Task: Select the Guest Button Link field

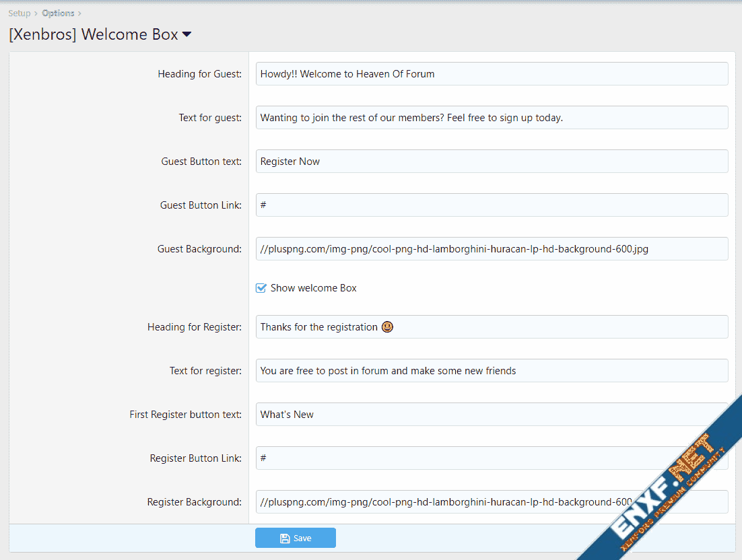Action: click(x=492, y=205)
